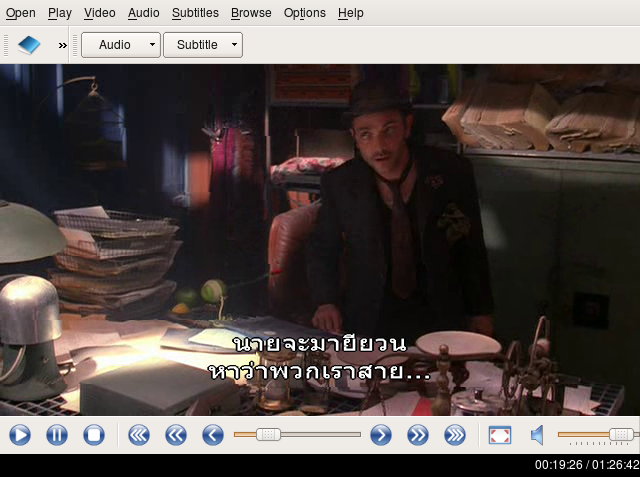Open the Play menu
Screen dimensions: 640x477
(x=60, y=13)
